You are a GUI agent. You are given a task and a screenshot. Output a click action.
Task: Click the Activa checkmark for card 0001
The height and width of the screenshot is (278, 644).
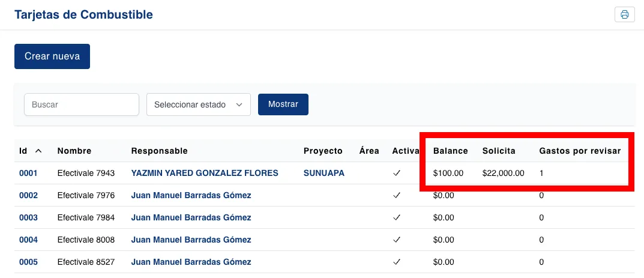pyautogui.click(x=396, y=173)
